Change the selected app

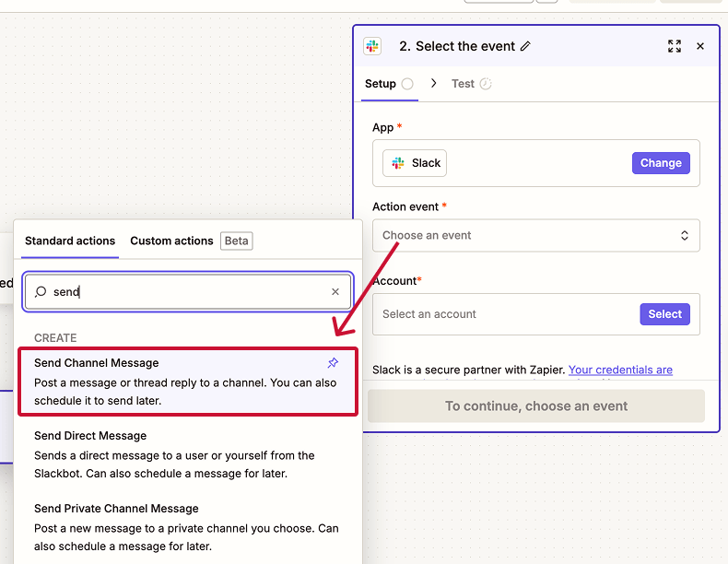click(661, 163)
